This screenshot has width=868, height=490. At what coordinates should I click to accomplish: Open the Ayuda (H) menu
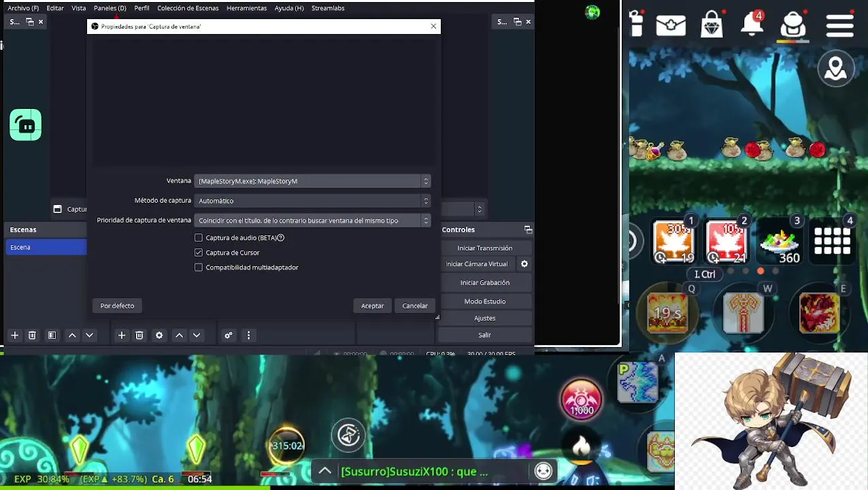289,8
